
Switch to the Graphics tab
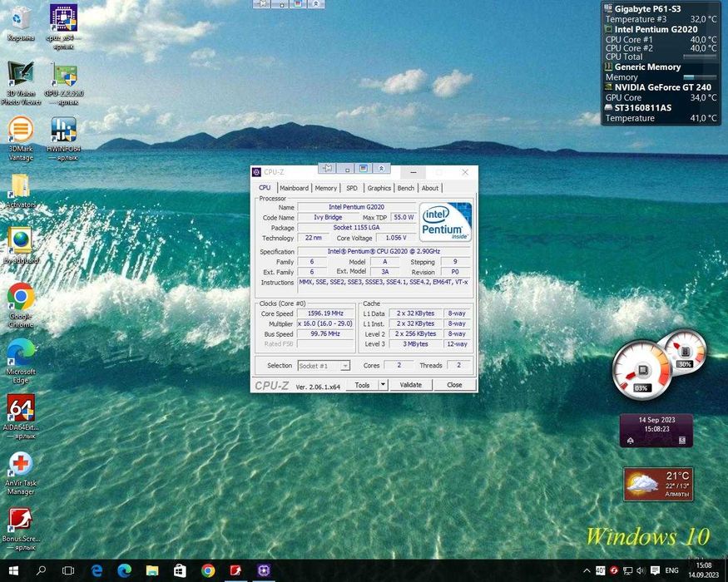379,188
